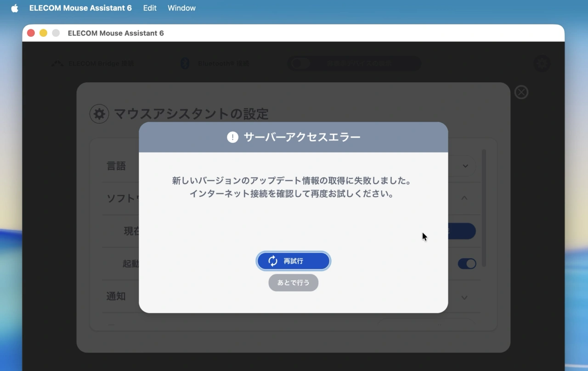Screen dimensions: 588x371
Task: Open the 言語 language dropdown chevron
Action: pyautogui.click(x=465, y=166)
